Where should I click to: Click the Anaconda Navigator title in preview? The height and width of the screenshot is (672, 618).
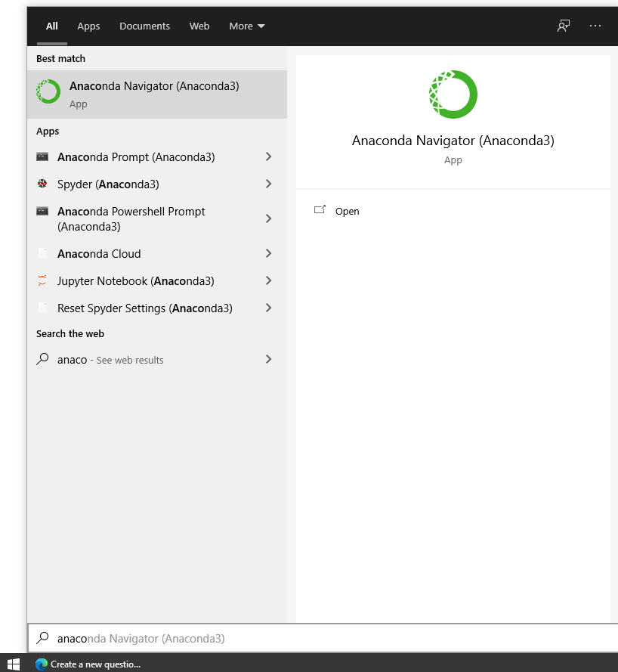[x=453, y=141]
